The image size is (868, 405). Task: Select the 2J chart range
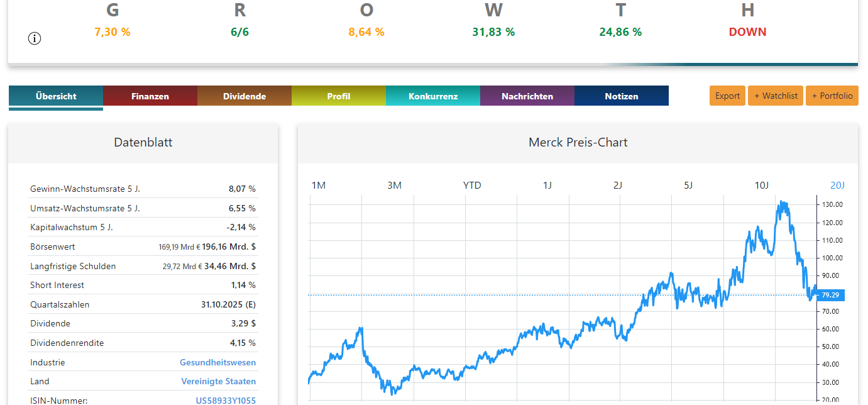(x=618, y=185)
